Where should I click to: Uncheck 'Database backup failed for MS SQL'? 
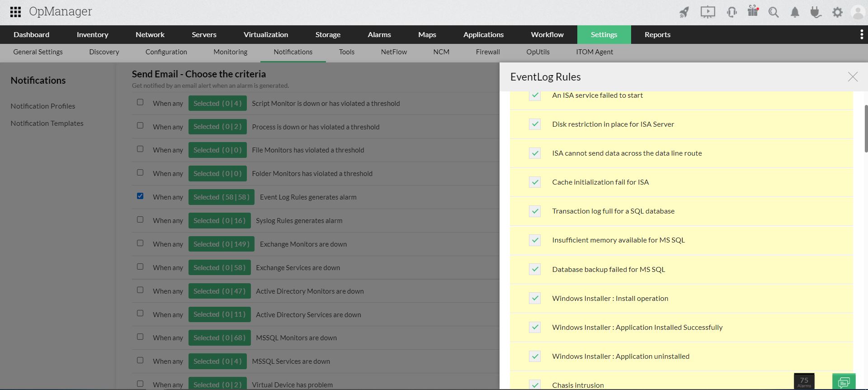tap(535, 269)
